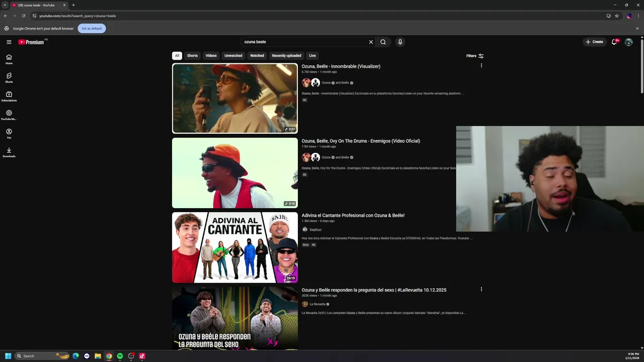Click the magnifying glass search button
Image resolution: width=644 pixels, height=362 pixels.
(x=383, y=42)
